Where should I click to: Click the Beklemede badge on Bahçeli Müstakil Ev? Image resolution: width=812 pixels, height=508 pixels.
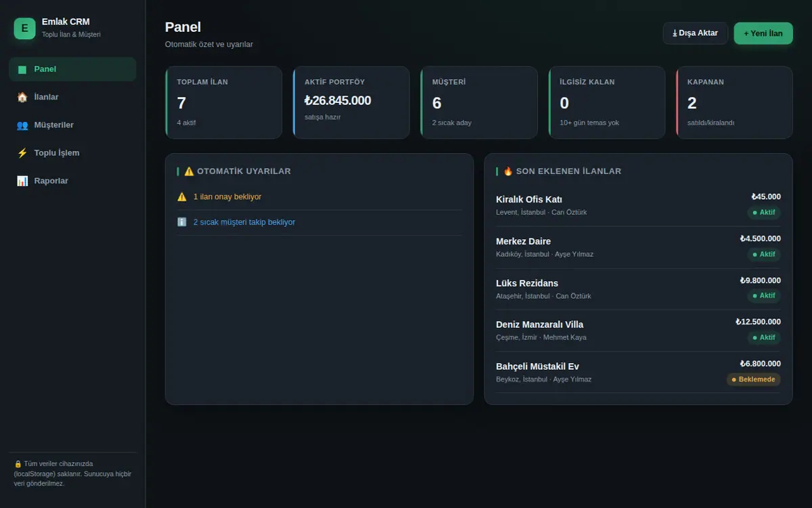[x=754, y=379]
